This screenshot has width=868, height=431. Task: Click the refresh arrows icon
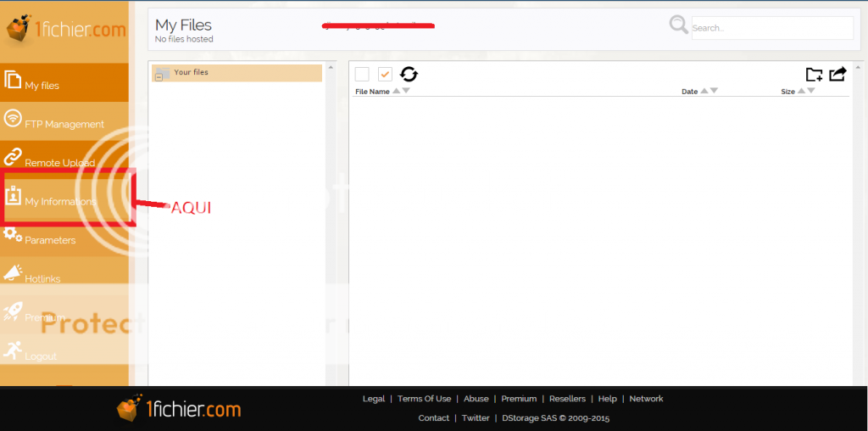(409, 75)
